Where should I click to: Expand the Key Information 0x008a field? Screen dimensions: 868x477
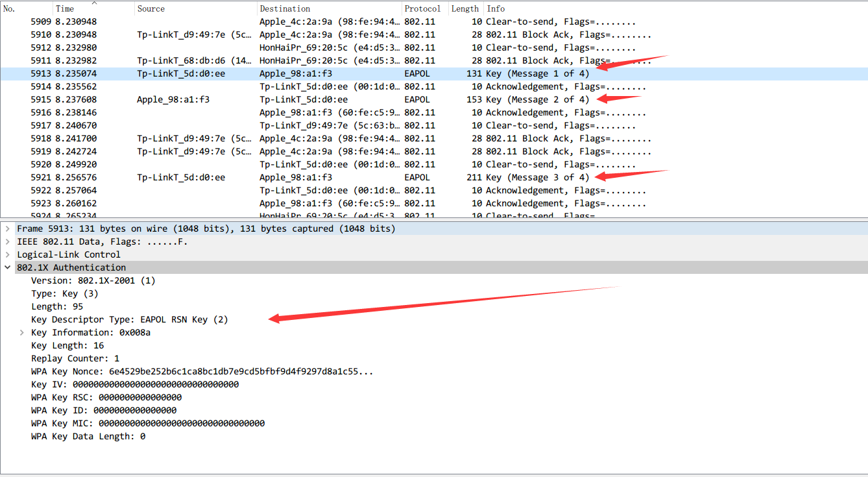pyautogui.click(x=21, y=332)
